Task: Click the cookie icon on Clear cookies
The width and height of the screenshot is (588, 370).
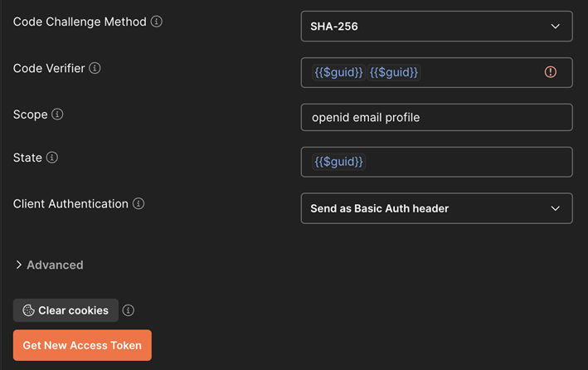Action: point(28,310)
